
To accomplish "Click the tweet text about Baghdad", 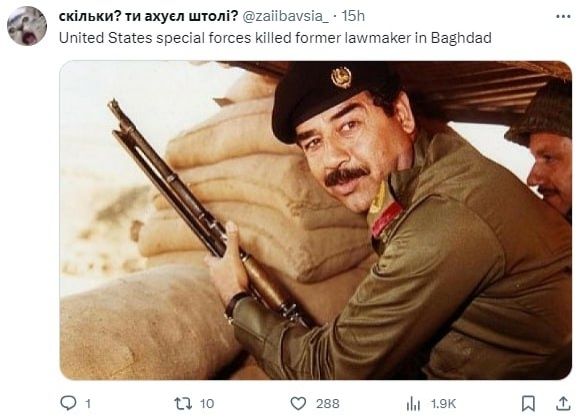I will [x=275, y=38].
